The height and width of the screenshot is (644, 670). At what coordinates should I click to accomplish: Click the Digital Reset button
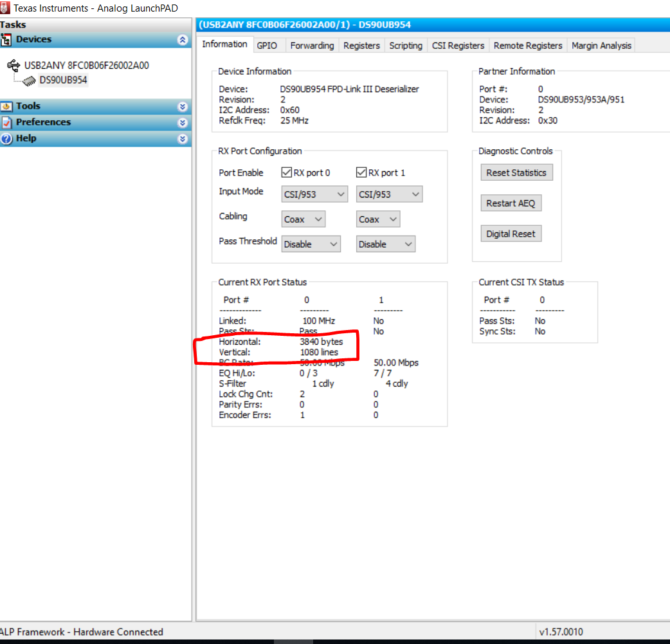pos(511,234)
